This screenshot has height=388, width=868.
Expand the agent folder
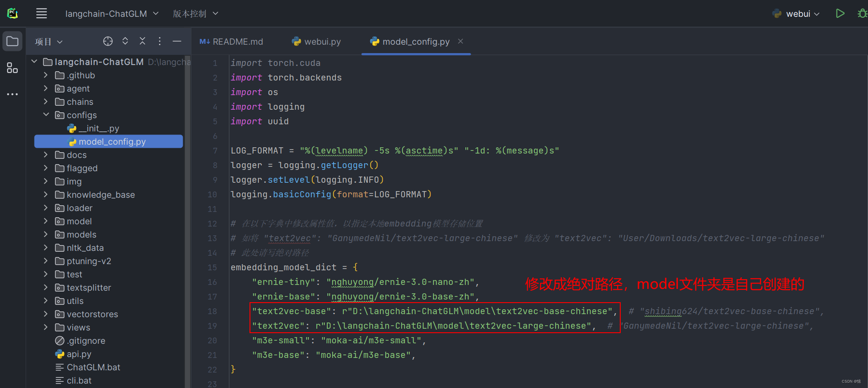(x=46, y=88)
